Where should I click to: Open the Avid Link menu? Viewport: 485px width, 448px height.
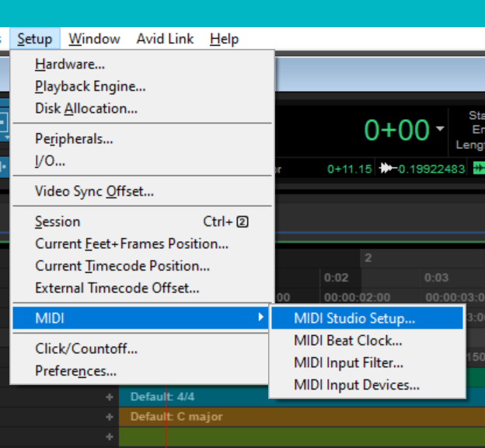(x=165, y=39)
